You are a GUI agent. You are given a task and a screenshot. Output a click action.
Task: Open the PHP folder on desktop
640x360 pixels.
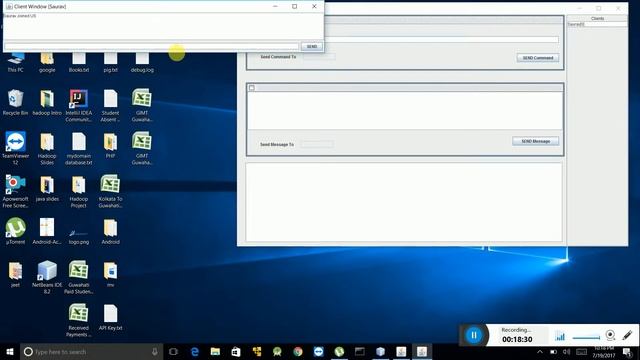(110, 145)
